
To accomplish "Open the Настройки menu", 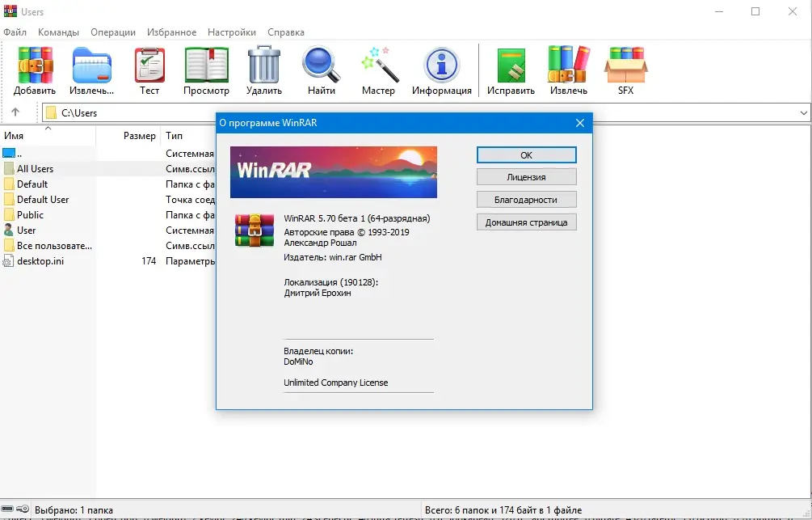I will click(x=231, y=32).
